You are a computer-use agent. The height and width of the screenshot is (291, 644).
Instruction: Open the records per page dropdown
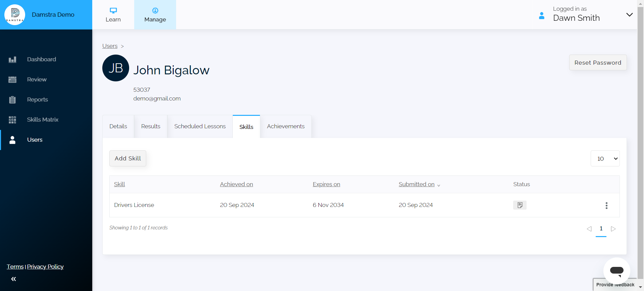point(605,158)
